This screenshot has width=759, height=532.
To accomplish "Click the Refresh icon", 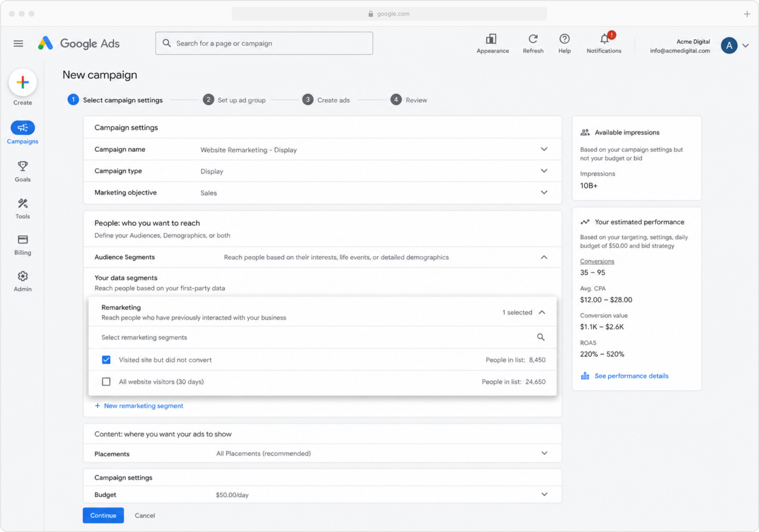I will coord(533,39).
